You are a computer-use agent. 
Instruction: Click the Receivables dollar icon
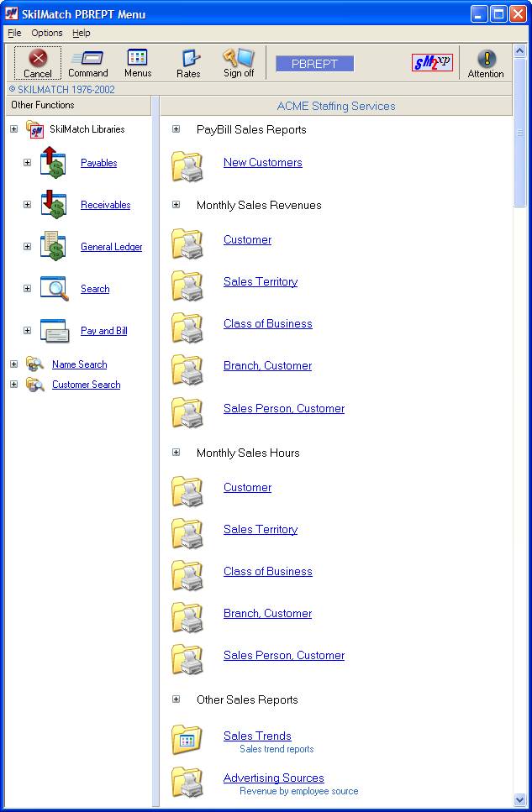(54, 205)
